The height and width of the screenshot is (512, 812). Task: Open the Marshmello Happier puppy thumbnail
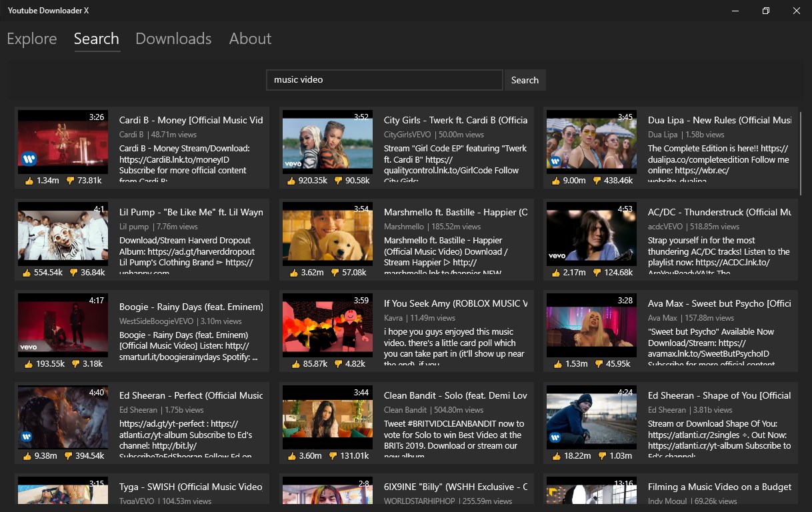327,233
